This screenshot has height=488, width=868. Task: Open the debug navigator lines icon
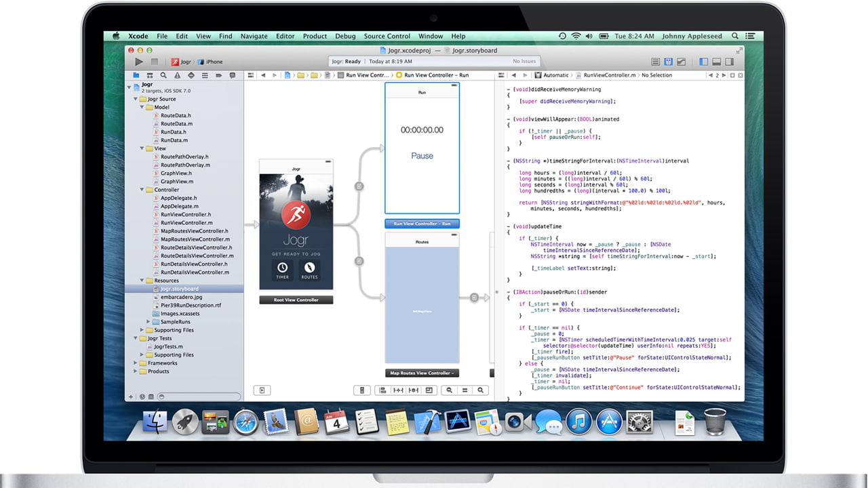(205, 75)
